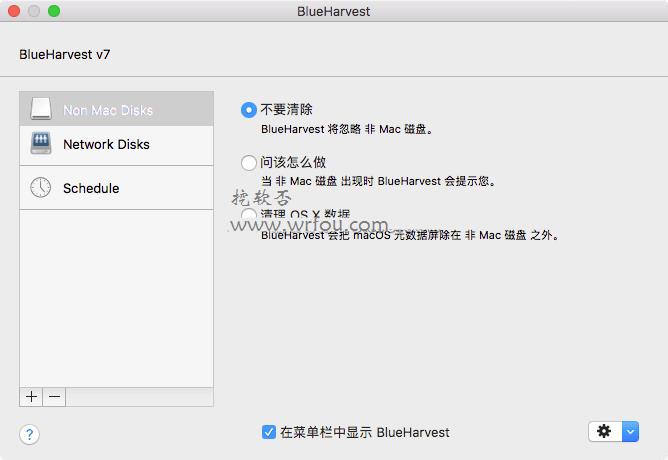This screenshot has width=668, height=460.
Task: Click the Network Disks server icon
Action: tap(41, 143)
